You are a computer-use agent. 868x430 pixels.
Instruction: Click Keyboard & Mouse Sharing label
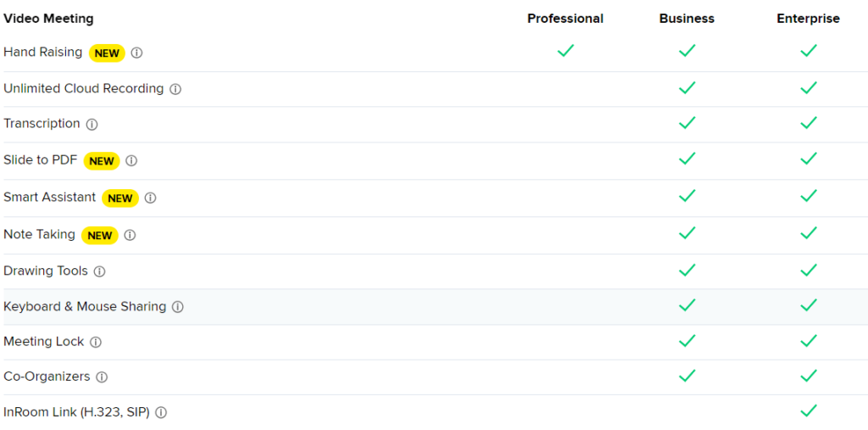pos(85,306)
